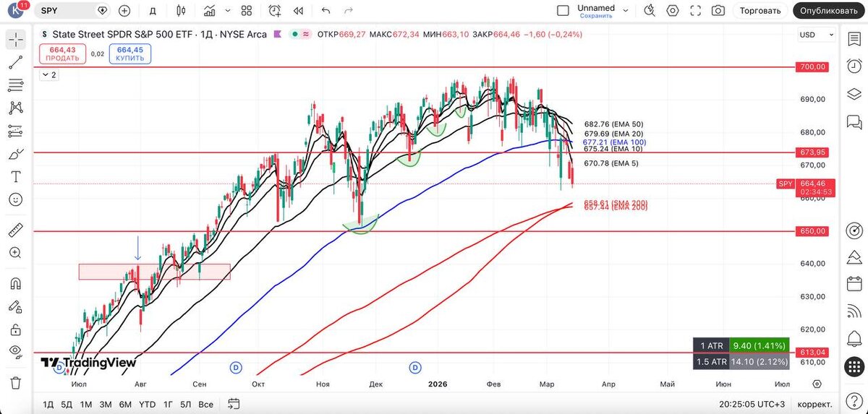The image size is (868, 414).
Task: Take a chart snapshot with camera icon
Action: coord(718,11)
